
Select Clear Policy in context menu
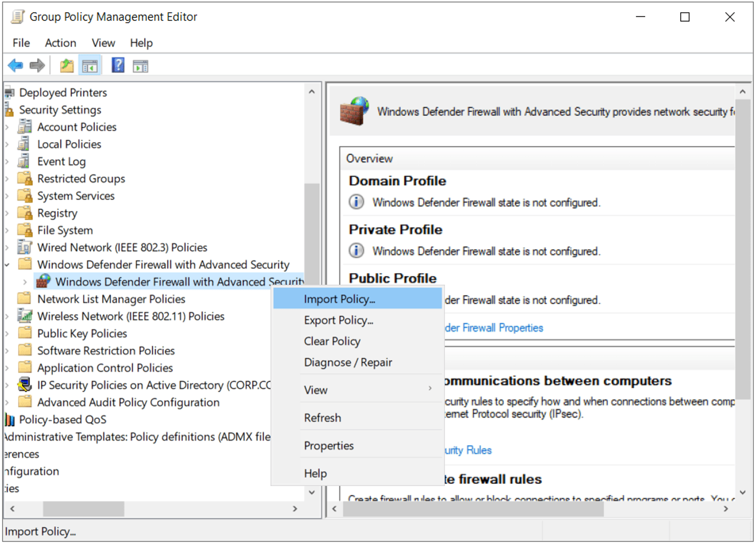point(357,341)
